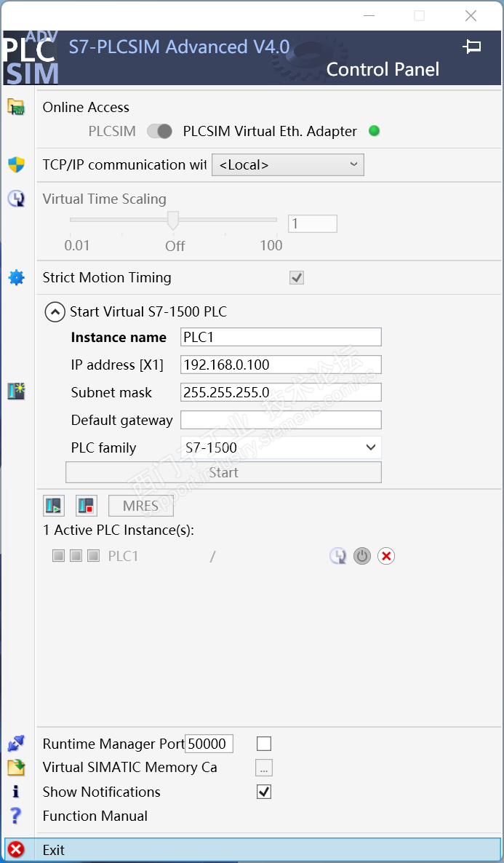504x863 pixels.
Task: Close the Control Panel window
Action: [471, 16]
